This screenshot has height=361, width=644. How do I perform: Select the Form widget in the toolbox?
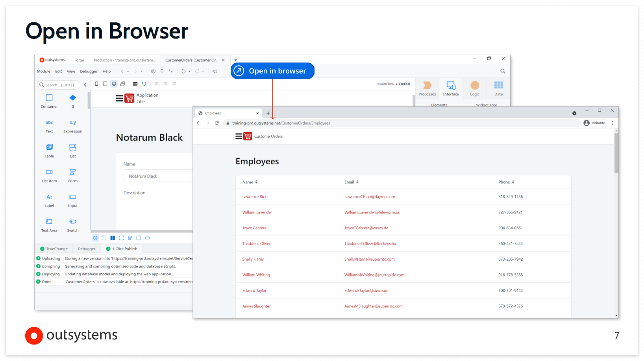click(x=73, y=176)
